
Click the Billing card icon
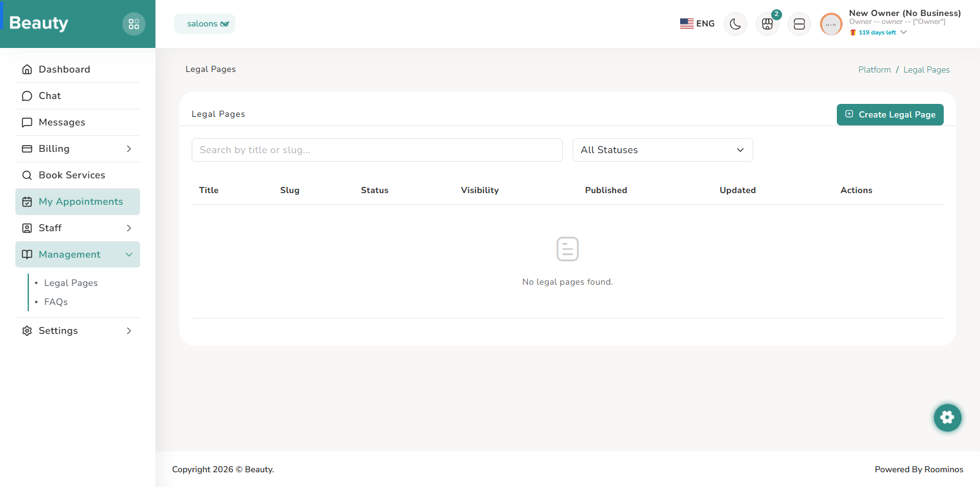27,149
